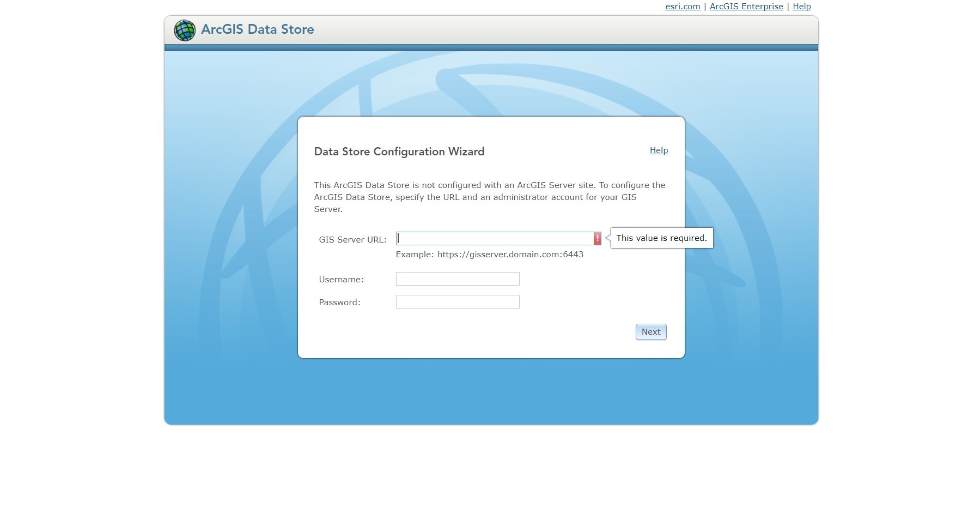980x520 pixels.
Task: Click the 'Username:' label
Action: (x=341, y=280)
